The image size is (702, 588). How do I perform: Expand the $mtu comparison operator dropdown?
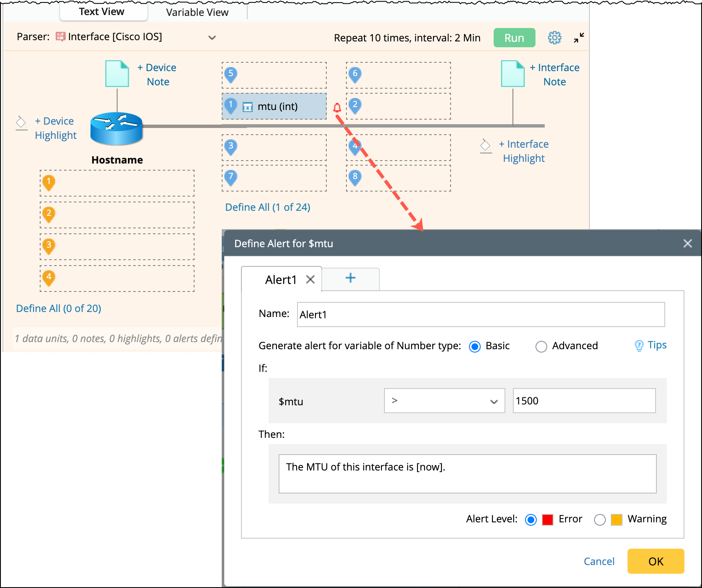444,401
